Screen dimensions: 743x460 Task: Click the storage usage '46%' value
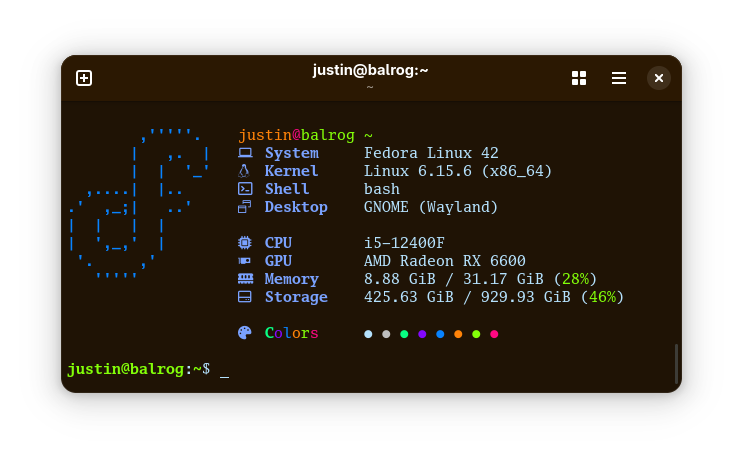pyautogui.click(x=602, y=298)
